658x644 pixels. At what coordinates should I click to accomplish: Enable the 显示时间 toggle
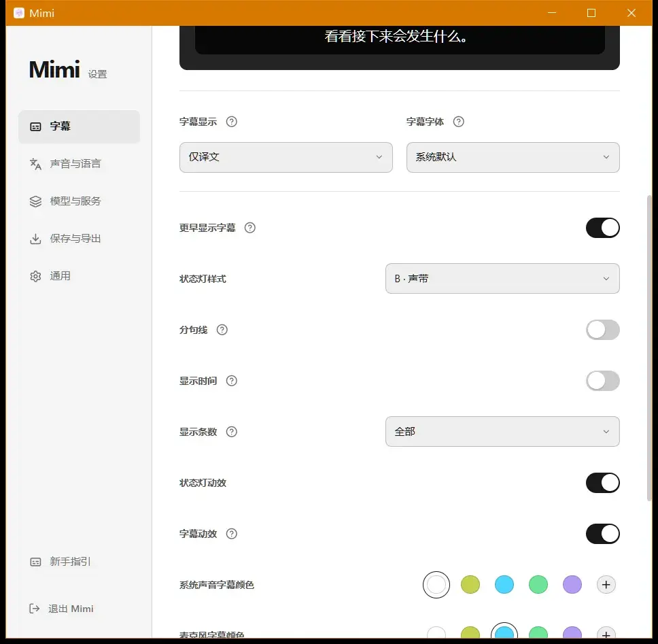click(x=603, y=381)
